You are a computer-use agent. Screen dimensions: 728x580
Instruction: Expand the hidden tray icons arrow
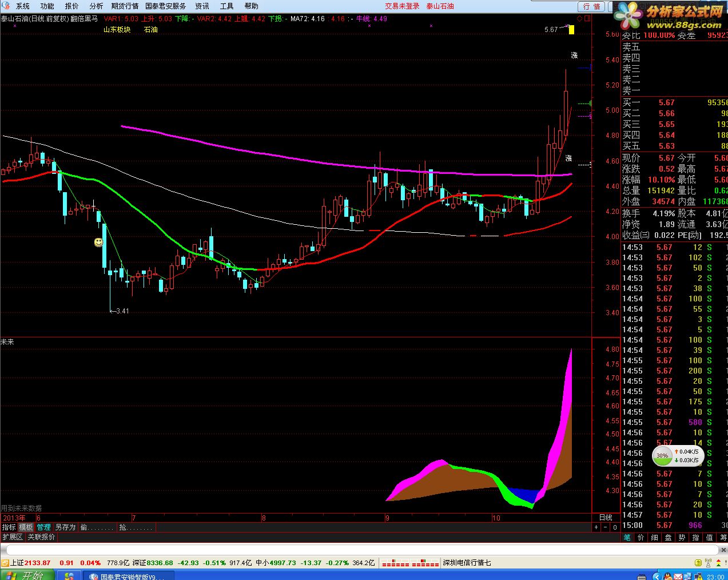[x=657, y=577]
